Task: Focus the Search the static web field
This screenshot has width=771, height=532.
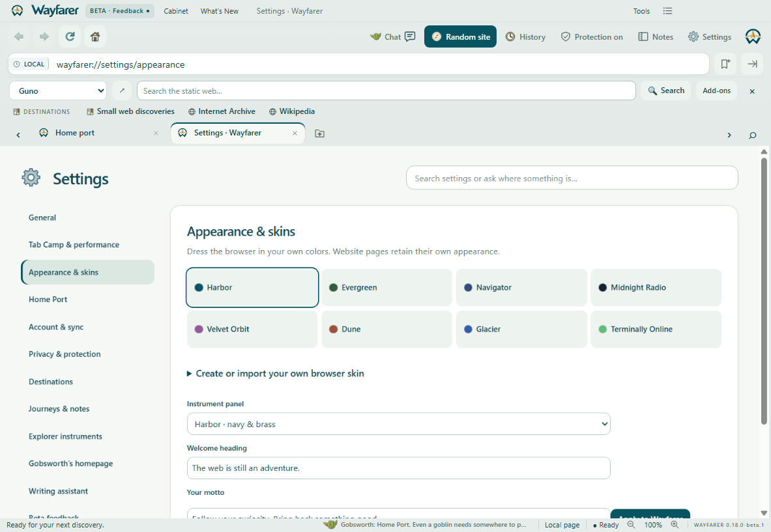Action: [386, 91]
